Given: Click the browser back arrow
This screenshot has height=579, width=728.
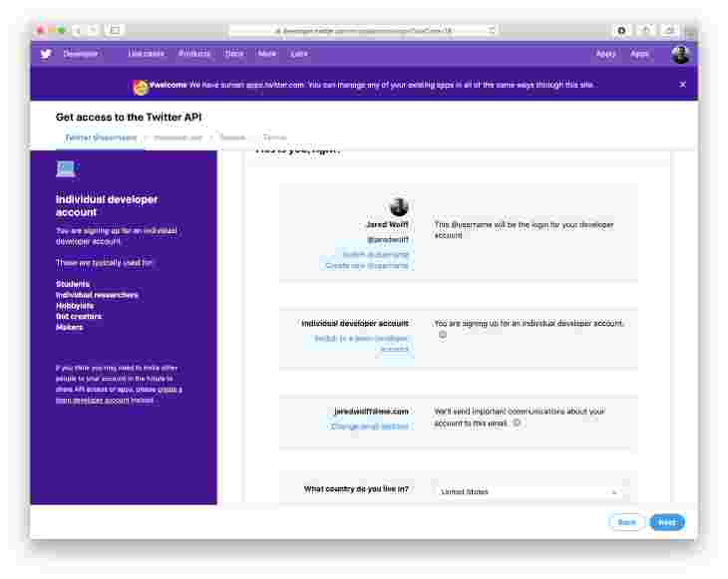Looking at the screenshot, I should 78,31.
